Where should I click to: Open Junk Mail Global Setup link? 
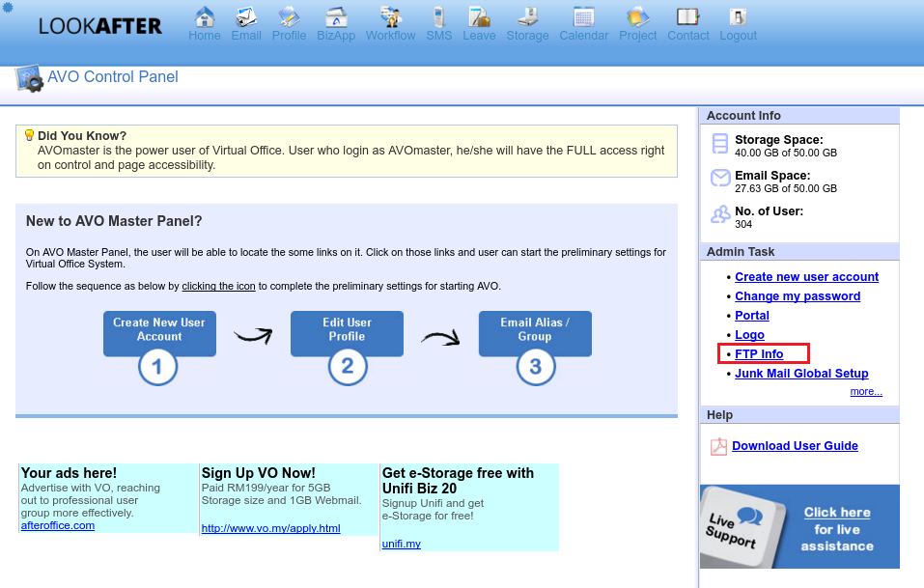801,374
